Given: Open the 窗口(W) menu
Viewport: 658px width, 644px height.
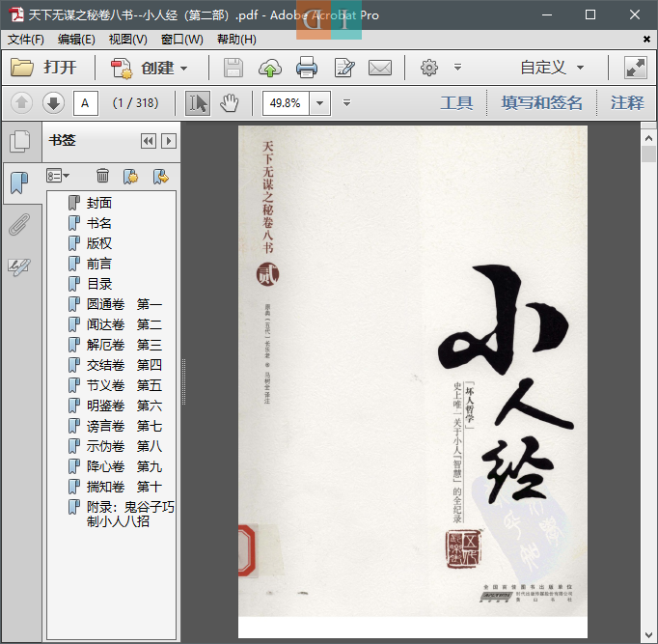Looking at the screenshot, I should point(182,40).
